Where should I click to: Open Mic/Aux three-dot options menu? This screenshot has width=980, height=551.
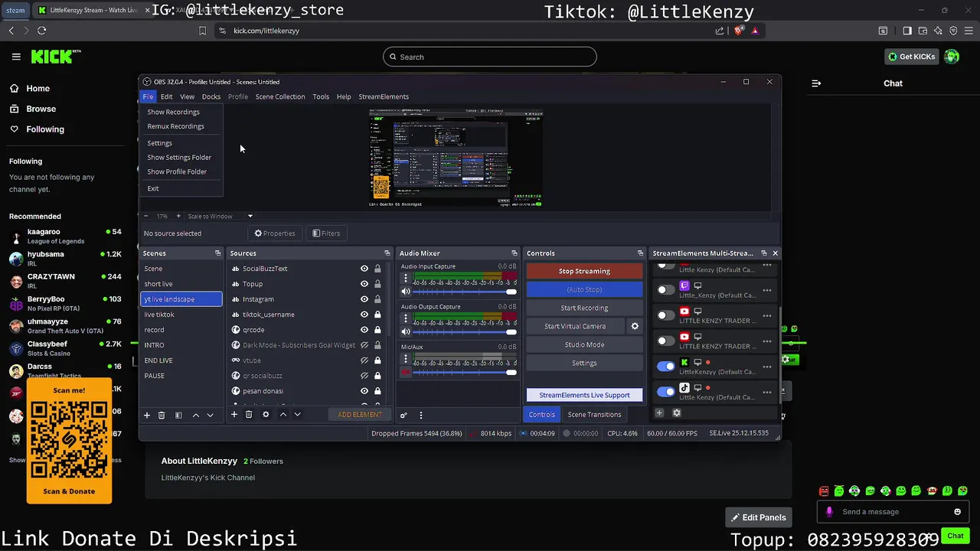[406, 359]
